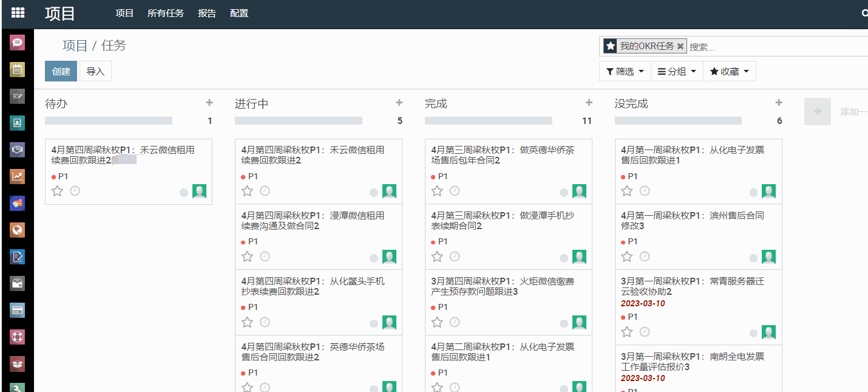Viewport: 868px width, 392px height.
Task: Star the 待办 column task card
Action: pyautogui.click(x=57, y=191)
